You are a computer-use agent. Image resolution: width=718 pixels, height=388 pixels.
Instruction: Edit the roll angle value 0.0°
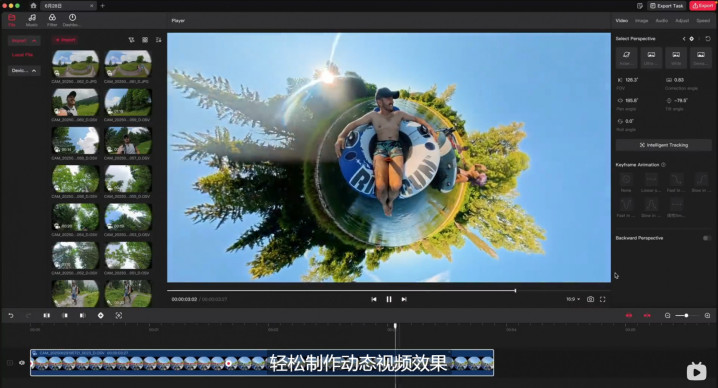tap(629, 121)
